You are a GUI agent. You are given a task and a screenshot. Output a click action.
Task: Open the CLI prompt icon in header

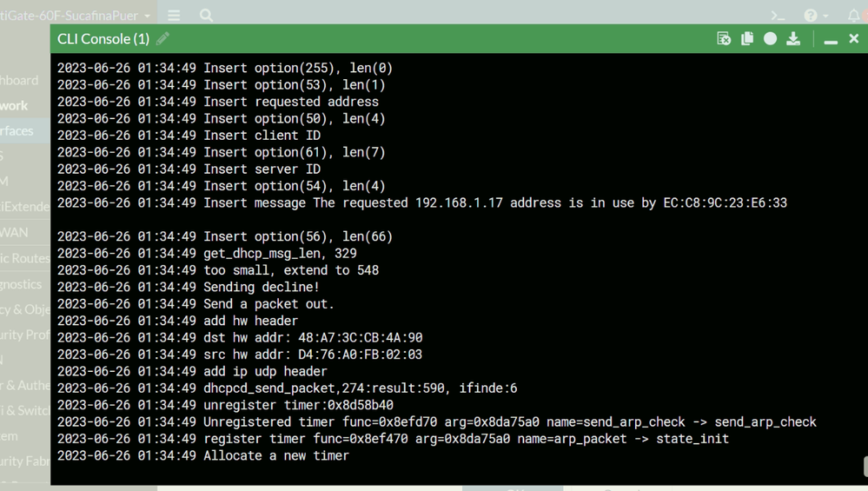779,15
